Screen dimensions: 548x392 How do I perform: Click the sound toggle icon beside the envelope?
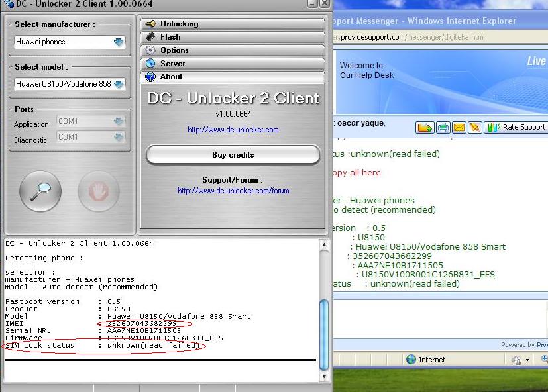[474, 127]
